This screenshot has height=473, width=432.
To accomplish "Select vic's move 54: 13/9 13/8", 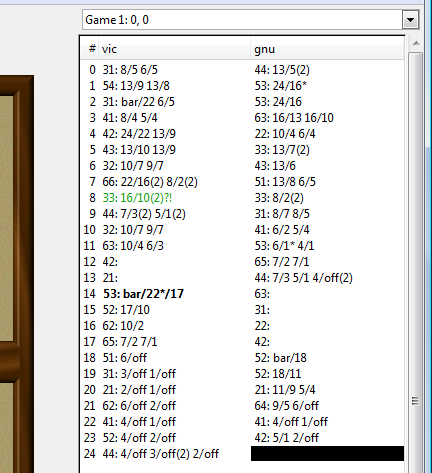I will coord(136,86).
